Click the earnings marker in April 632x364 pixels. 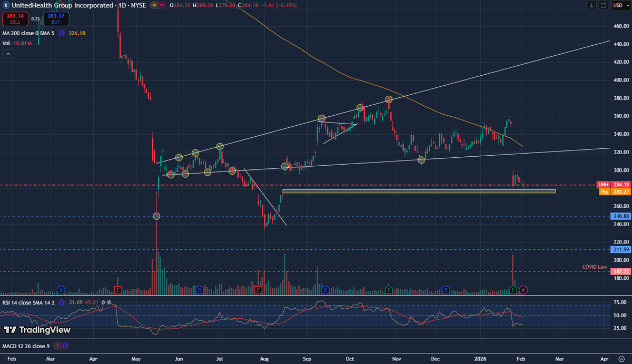[x=118, y=290]
